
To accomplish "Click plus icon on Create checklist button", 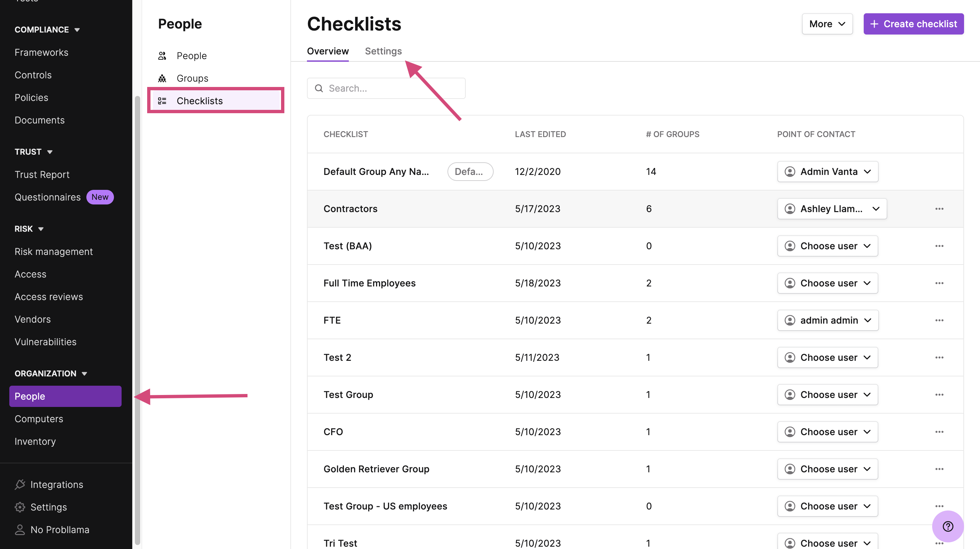I will [x=874, y=24].
